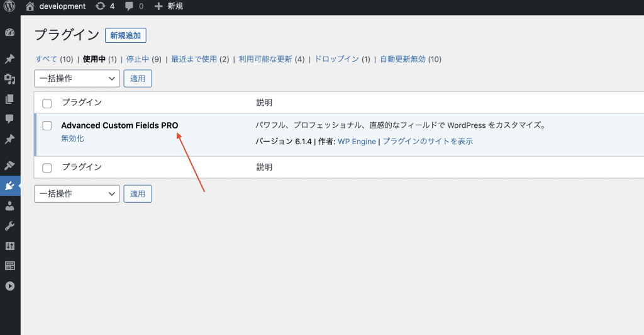644x335 pixels.
Task: Click the パワフル、プロフェッショナル description text
Action: (x=401, y=125)
